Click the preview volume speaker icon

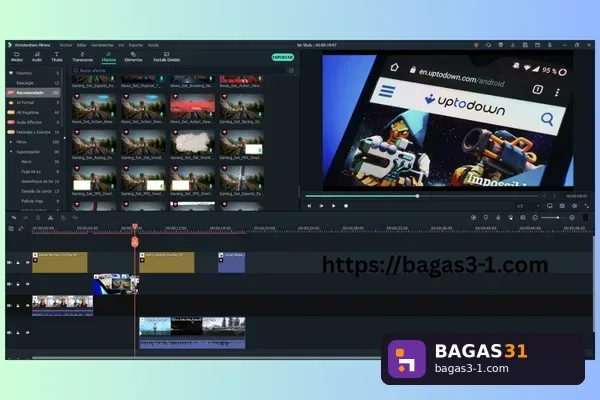[574, 206]
